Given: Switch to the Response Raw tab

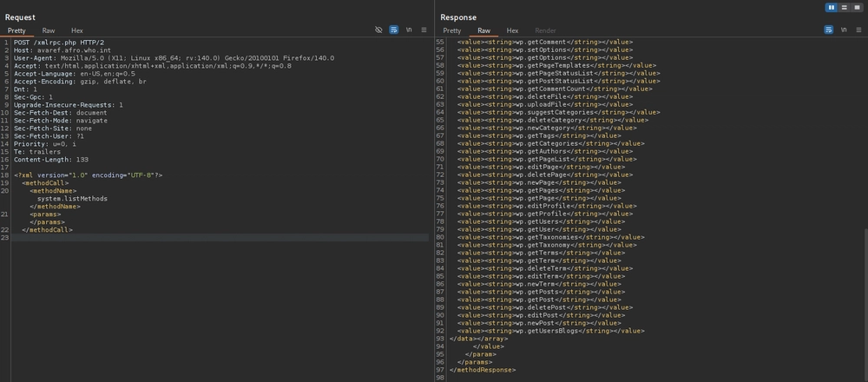Looking at the screenshot, I should tap(483, 30).
